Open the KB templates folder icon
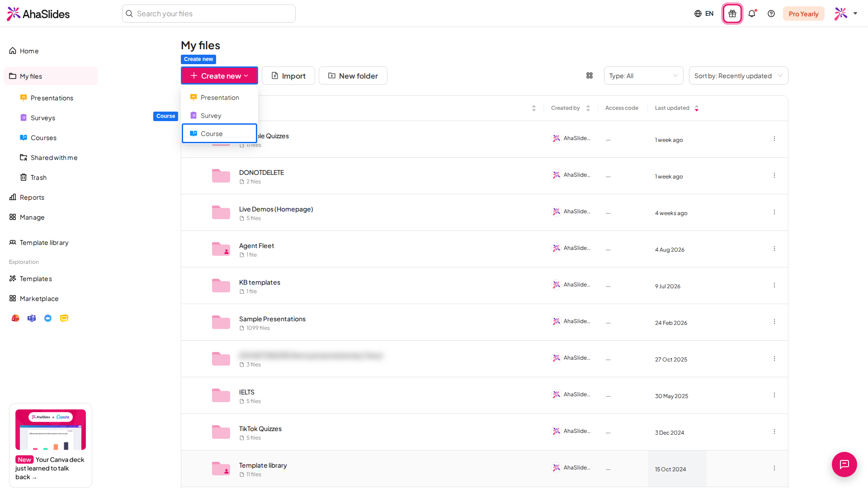Image resolution: width=868 pixels, height=488 pixels. point(221,286)
